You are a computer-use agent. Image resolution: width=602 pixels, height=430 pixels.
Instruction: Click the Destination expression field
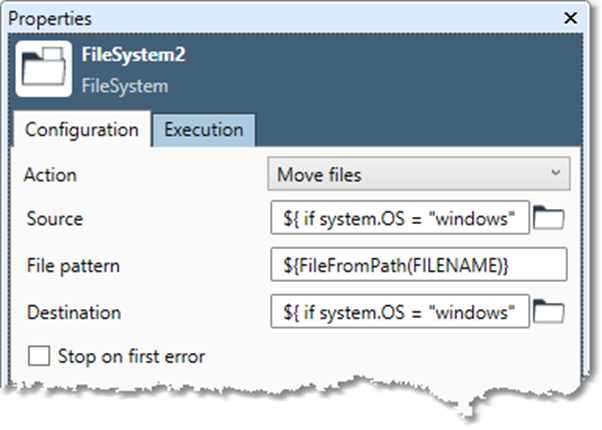pos(400,313)
